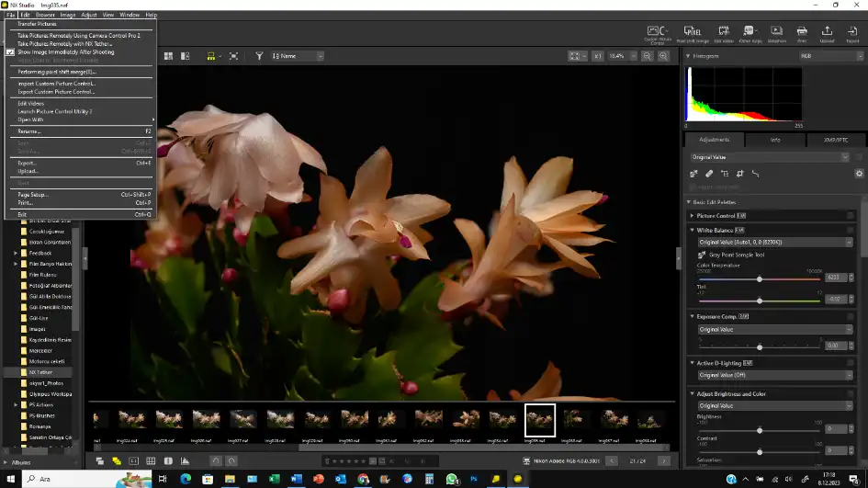Switch to the XMP/IPTC tab
The image size is (868, 488).
point(834,140)
